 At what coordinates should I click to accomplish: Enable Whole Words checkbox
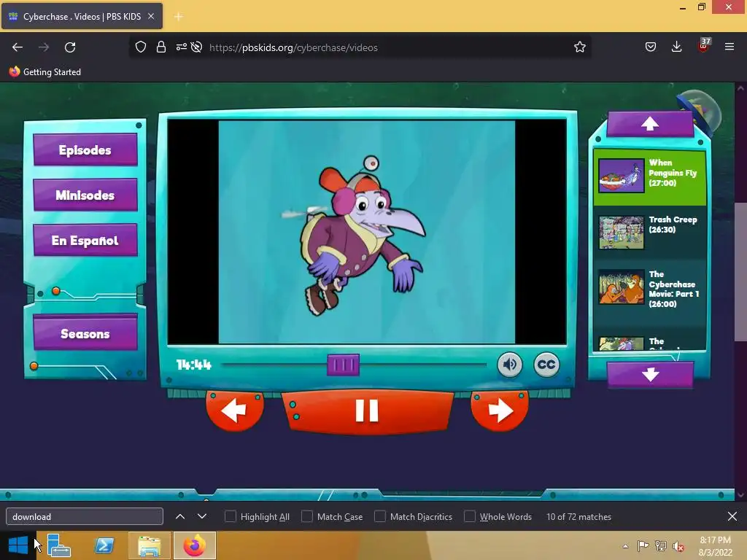[470, 517]
